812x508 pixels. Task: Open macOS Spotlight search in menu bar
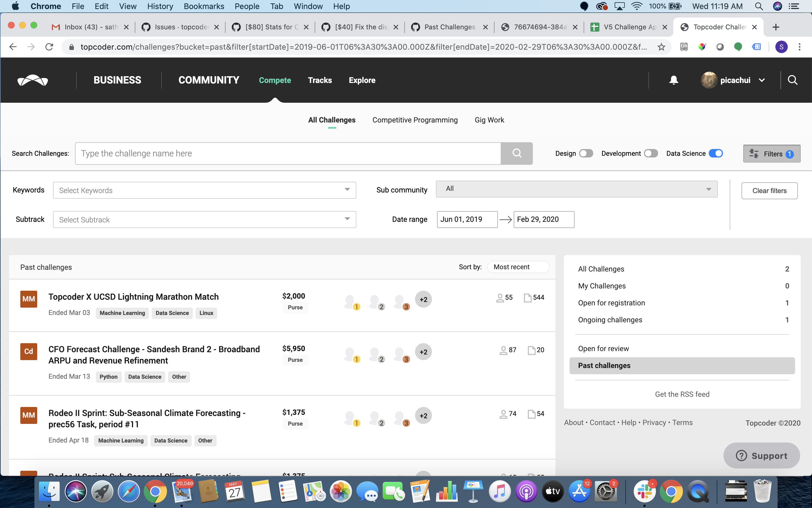click(x=759, y=6)
